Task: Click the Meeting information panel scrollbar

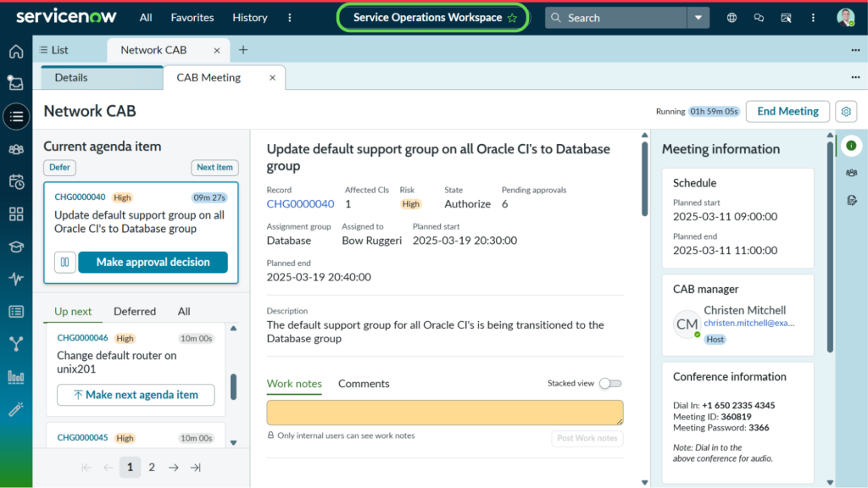Action: point(830,247)
